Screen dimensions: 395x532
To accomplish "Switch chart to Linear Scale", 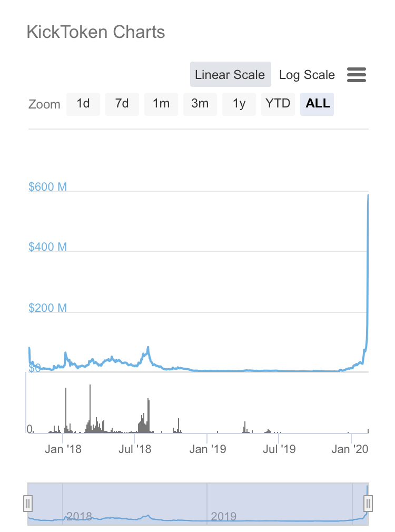I will point(230,75).
